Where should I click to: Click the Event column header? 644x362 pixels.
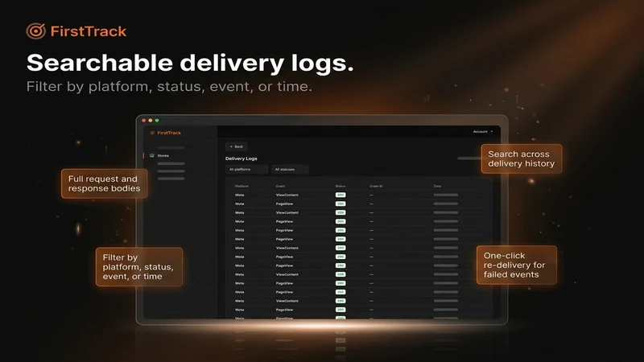click(x=280, y=186)
